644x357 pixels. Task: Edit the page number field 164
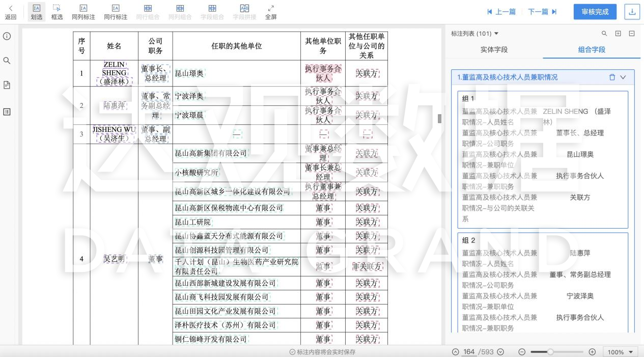coord(468,352)
